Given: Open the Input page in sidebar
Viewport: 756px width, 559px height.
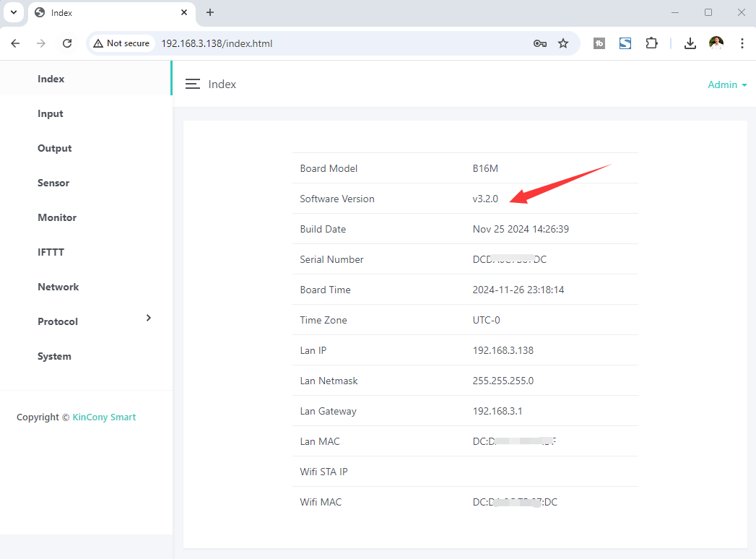Looking at the screenshot, I should pyautogui.click(x=51, y=113).
